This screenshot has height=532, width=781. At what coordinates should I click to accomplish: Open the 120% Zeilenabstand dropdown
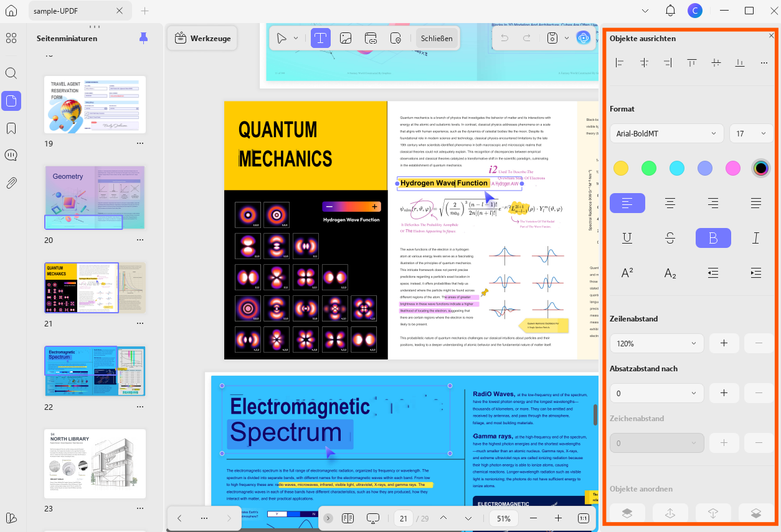[x=656, y=343]
